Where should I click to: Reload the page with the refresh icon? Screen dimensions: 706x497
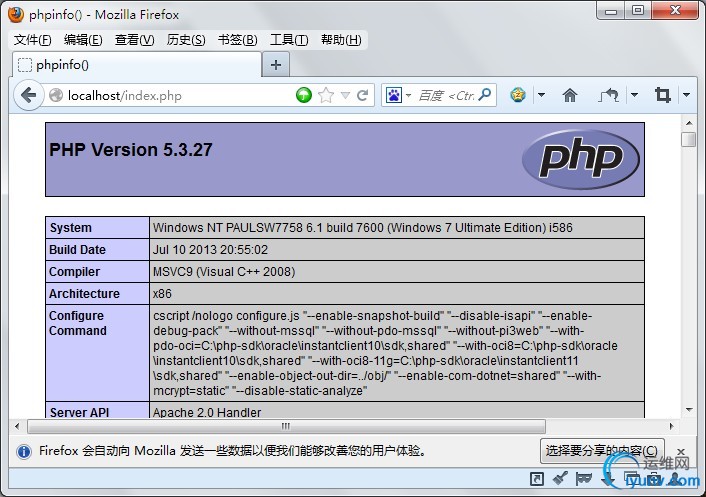tap(362, 95)
